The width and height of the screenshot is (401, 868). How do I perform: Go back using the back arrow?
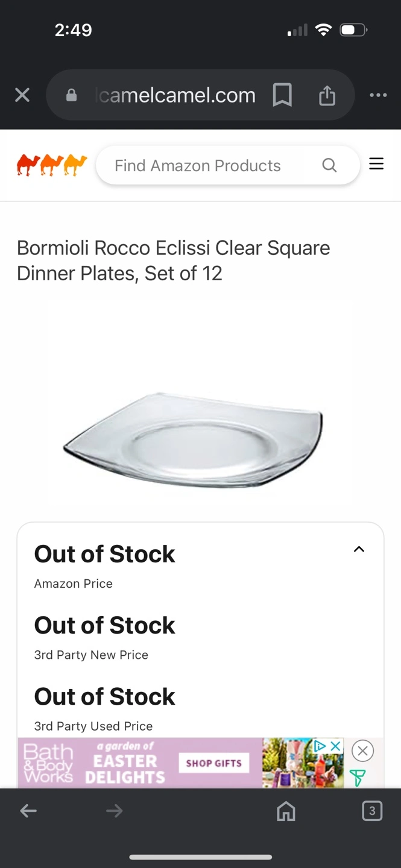(28, 811)
